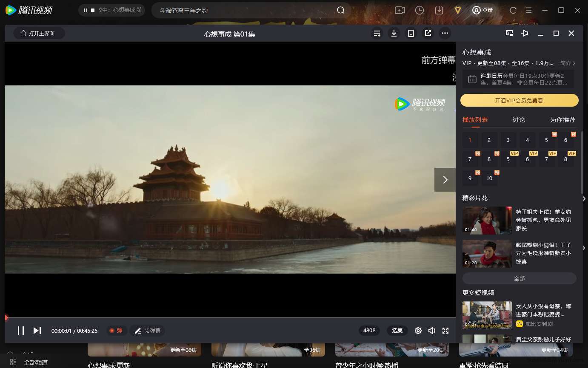Select episode 2 in playlist
This screenshot has height=368, width=588.
click(x=489, y=140)
